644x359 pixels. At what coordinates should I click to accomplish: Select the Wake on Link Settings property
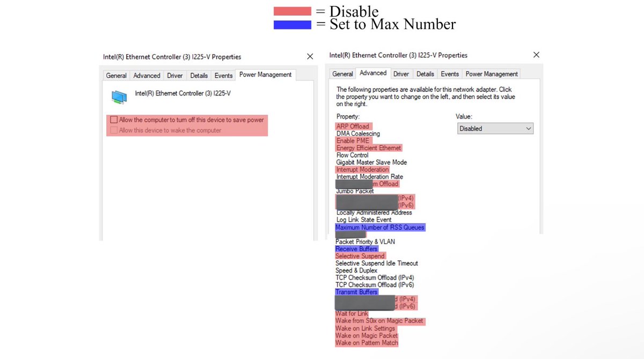365,328
